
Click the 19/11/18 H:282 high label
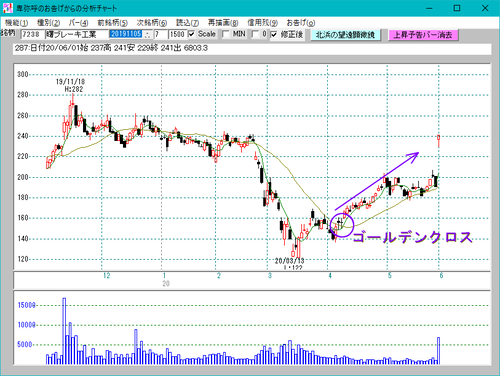tap(70, 85)
